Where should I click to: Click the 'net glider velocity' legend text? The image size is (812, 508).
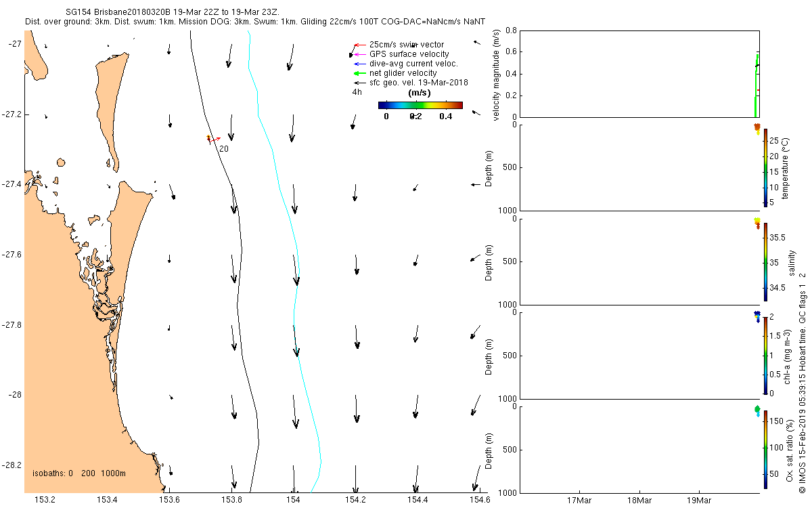click(x=403, y=73)
